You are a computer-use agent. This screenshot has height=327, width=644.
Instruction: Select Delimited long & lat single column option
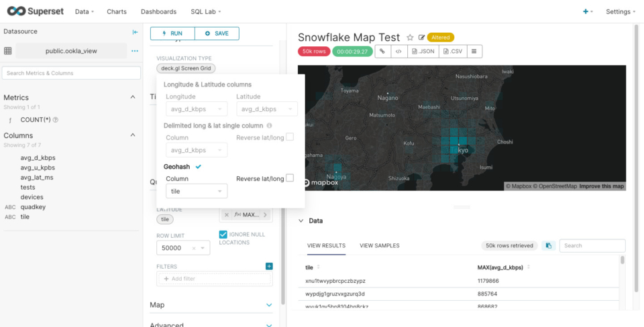click(x=213, y=125)
